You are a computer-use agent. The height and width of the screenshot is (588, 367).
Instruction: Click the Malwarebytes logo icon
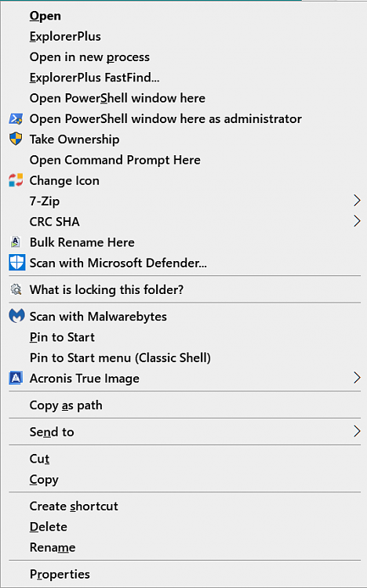pos(16,316)
